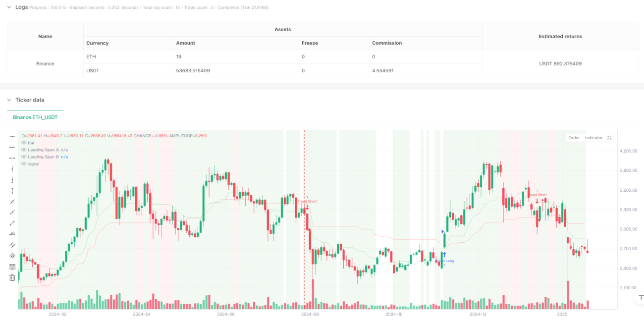
Task: Collapse the Ticker data section
Action: [x=9, y=100]
